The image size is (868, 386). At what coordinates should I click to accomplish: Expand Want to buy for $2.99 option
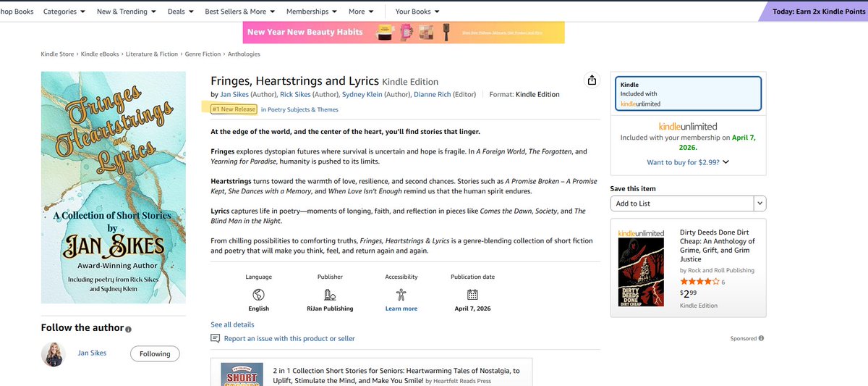pos(688,162)
